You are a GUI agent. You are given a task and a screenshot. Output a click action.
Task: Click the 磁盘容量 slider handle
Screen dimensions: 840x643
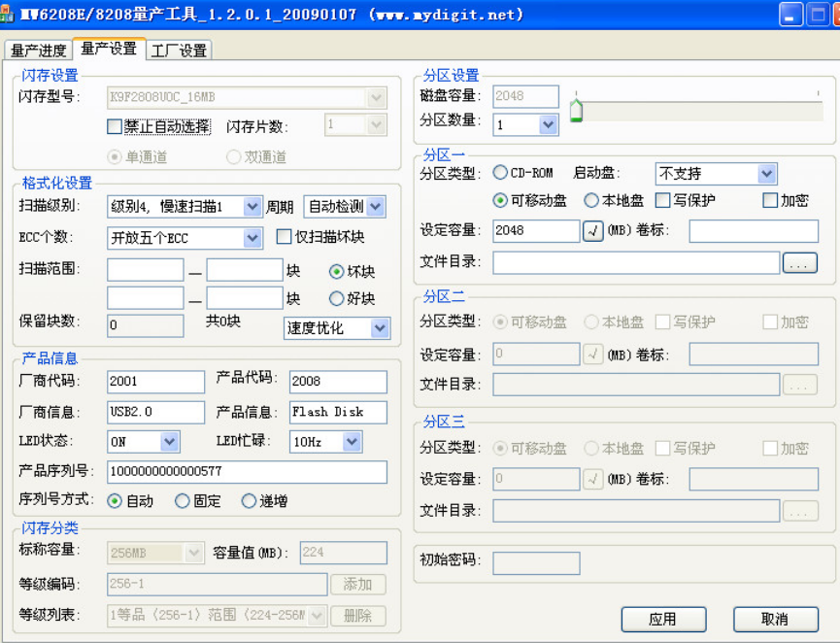576,110
